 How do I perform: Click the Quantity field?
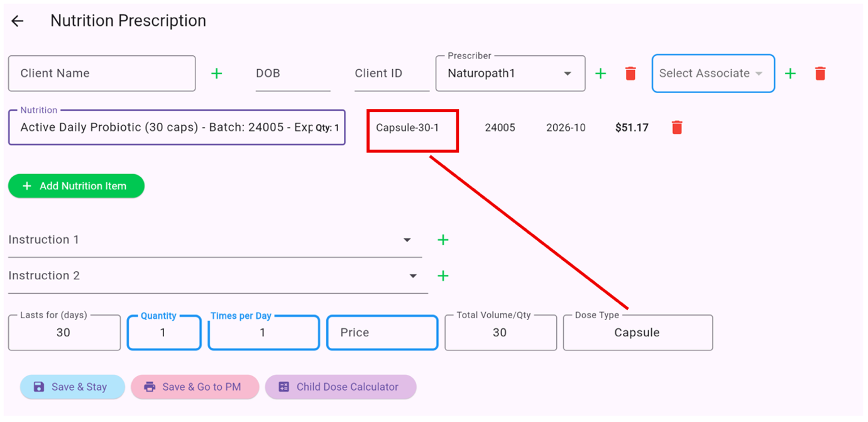[x=164, y=333]
